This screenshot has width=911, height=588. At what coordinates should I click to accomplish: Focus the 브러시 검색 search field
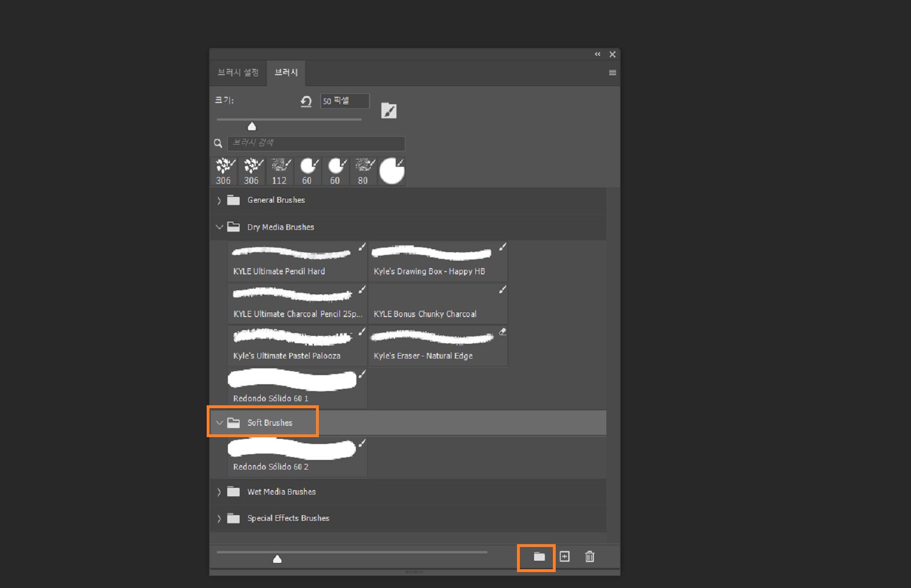point(316,143)
